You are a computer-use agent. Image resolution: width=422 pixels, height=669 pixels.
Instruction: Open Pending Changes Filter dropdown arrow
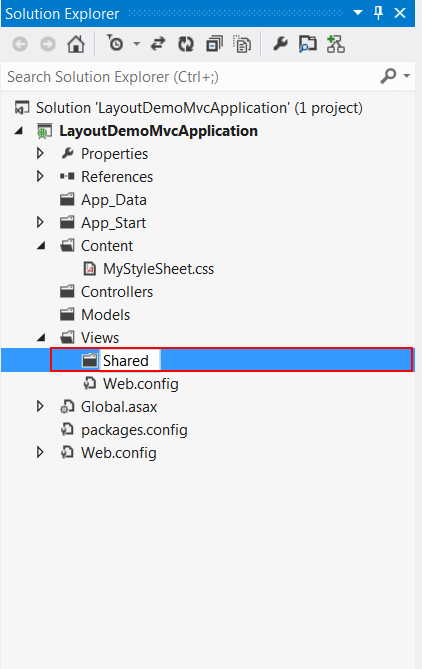click(137, 44)
